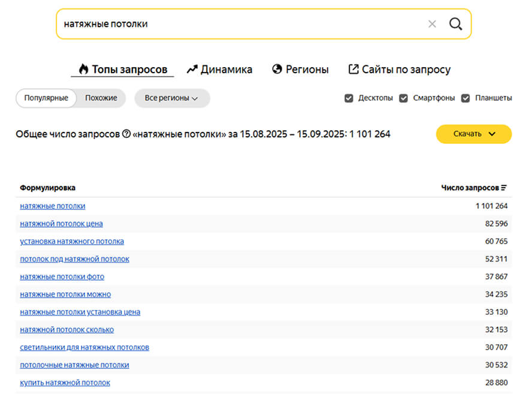This screenshot has width=532, height=394.
Task: Open the натяжной потолок цена link
Action: pos(61,224)
